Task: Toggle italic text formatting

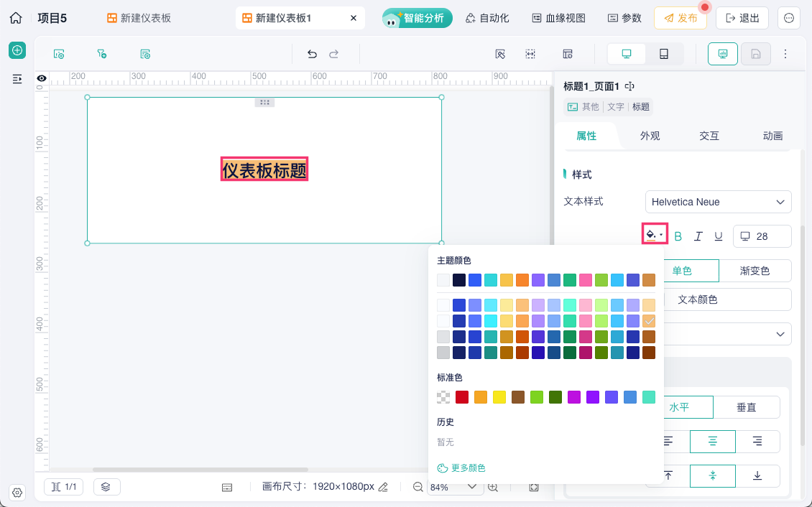Action: 698,236
